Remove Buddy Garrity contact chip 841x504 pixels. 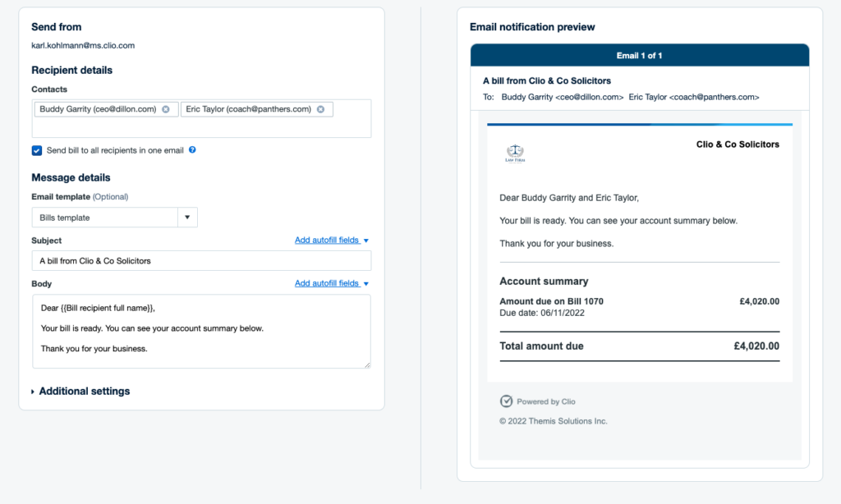(166, 109)
